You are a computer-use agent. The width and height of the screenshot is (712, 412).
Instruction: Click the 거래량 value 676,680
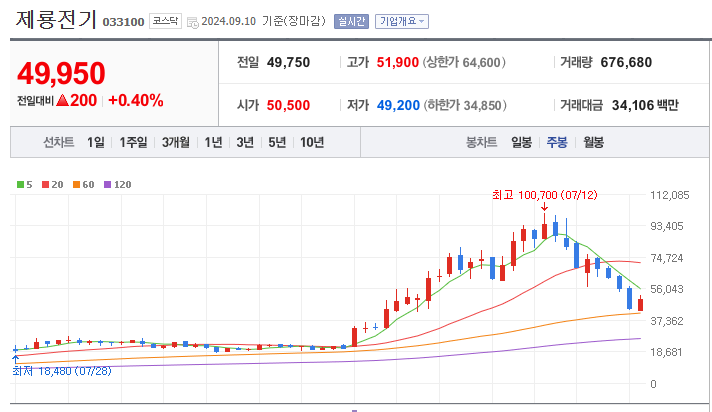pos(626,62)
